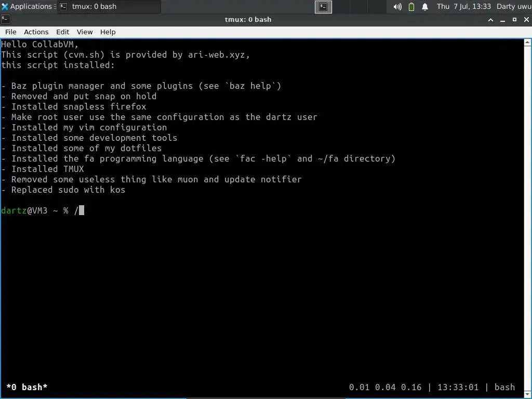
Task: Check the battery status icon
Action: [411, 7]
